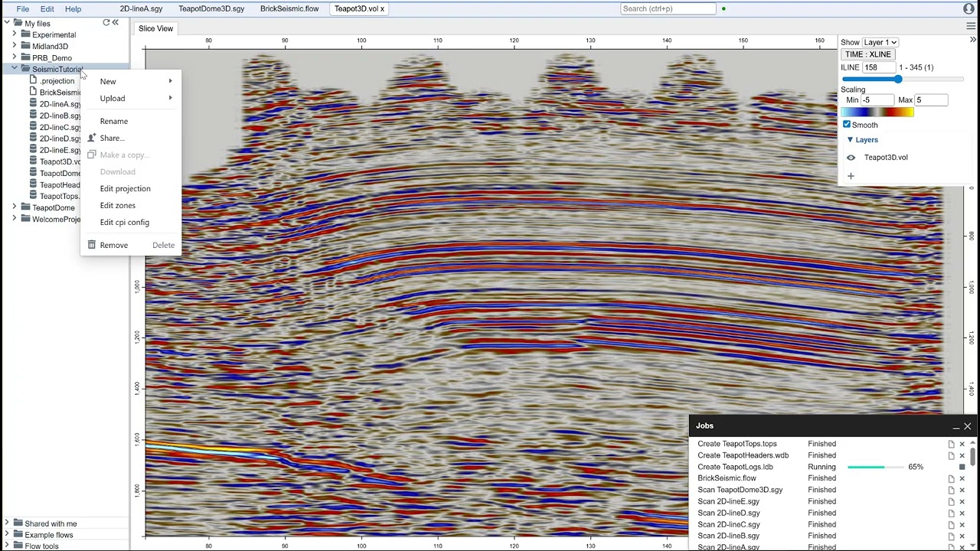Remove the Scan 2D-lineE.sgy job
Screen dimensions: 980x551
(x=962, y=501)
